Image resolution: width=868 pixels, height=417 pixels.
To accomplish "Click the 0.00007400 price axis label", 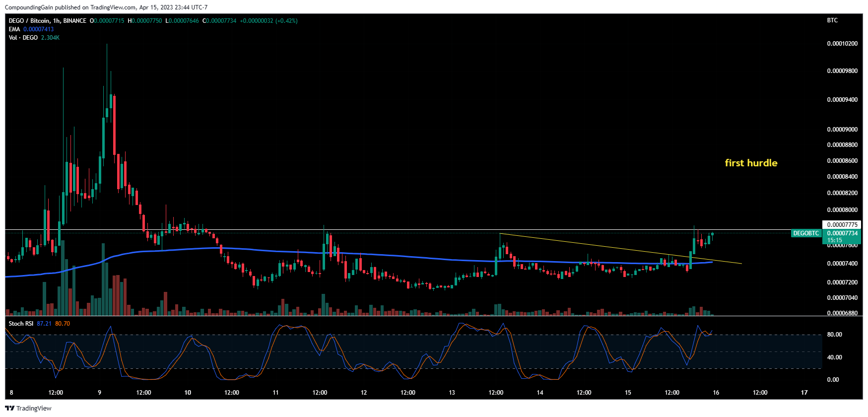I will coord(842,264).
